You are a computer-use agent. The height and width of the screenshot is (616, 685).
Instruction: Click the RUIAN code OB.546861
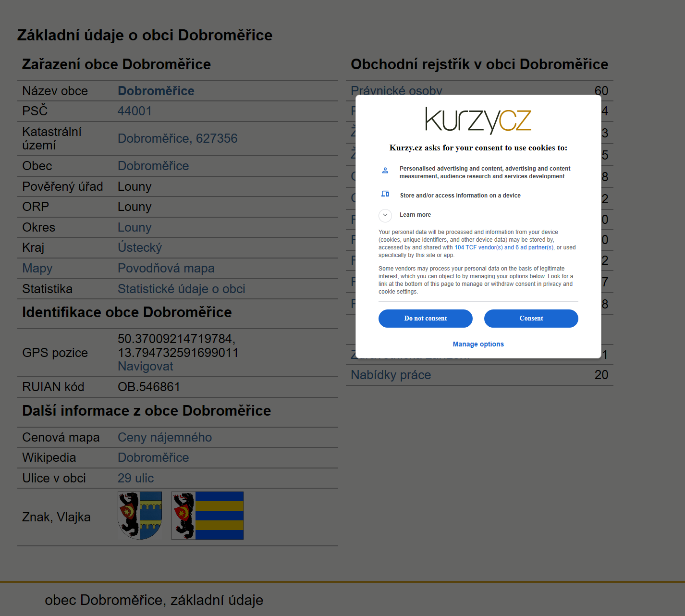click(x=149, y=387)
